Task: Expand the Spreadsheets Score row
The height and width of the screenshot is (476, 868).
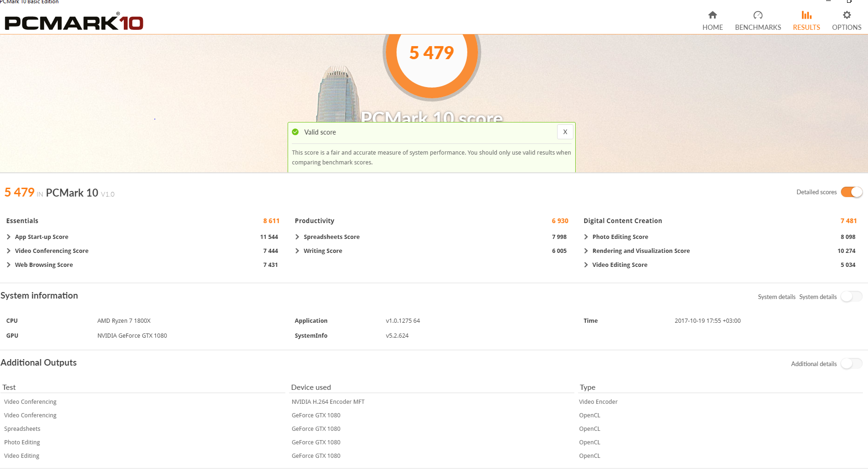Action: click(297, 237)
